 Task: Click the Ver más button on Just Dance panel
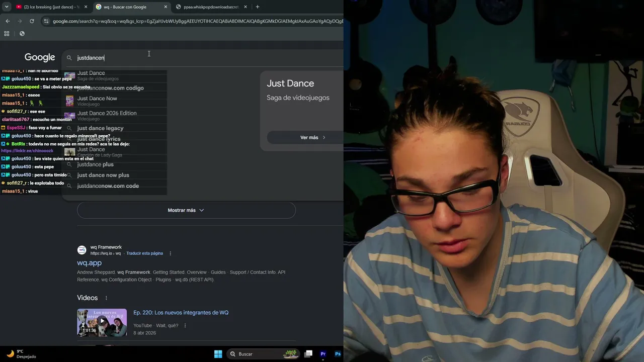[305, 137]
